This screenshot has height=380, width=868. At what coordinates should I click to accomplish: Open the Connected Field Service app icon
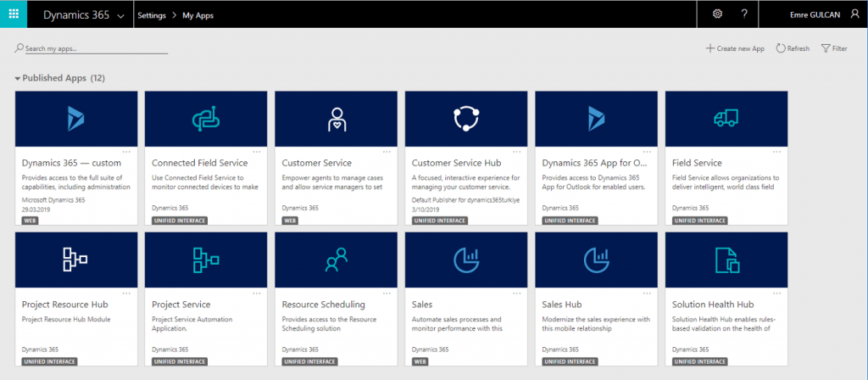click(206, 119)
